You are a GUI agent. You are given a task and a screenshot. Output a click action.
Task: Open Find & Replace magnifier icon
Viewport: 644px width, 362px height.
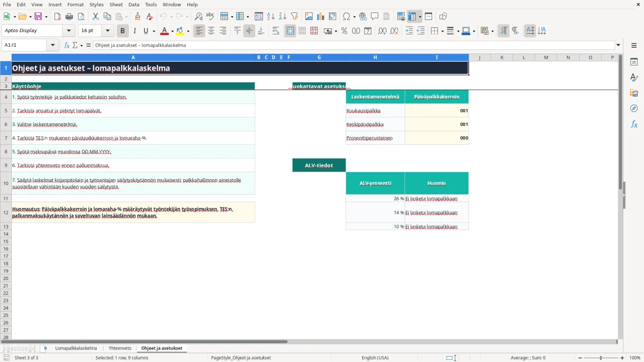(x=199, y=17)
